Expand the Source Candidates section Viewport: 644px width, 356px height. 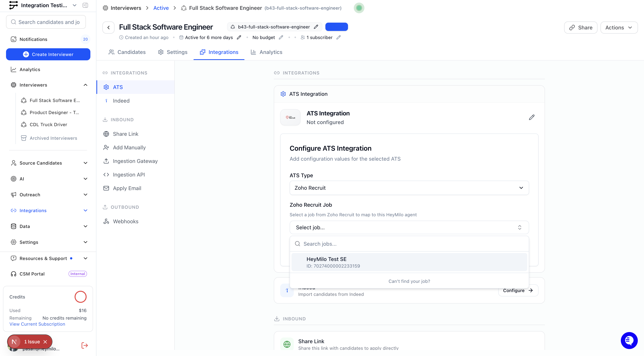point(85,163)
